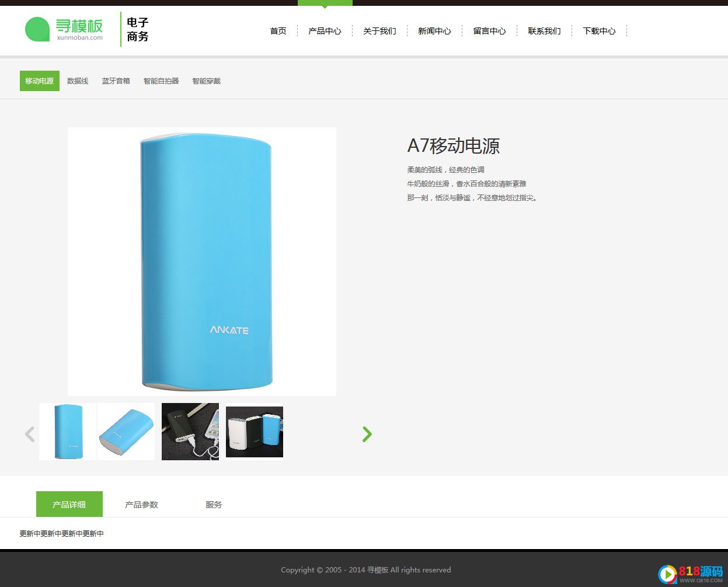The image size is (728, 587).
Task: Open the 产品中心 menu item
Action: click(x=325, y=31)
